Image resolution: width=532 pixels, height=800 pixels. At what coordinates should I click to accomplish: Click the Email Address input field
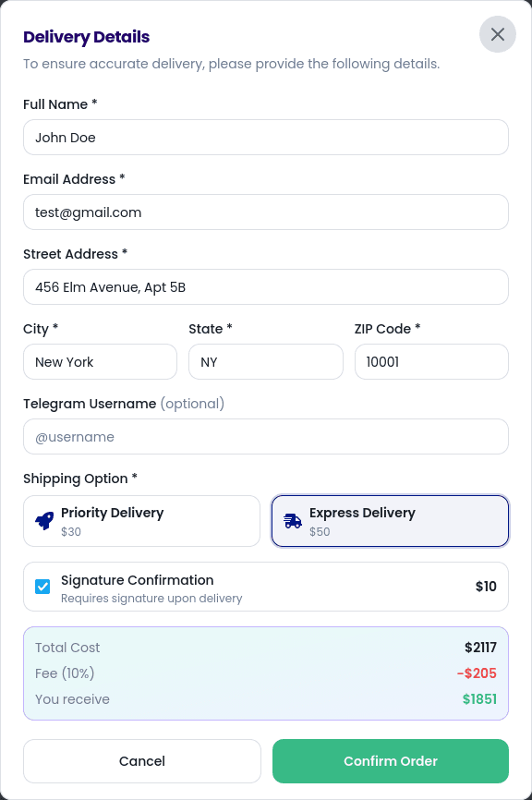(266, 212)
